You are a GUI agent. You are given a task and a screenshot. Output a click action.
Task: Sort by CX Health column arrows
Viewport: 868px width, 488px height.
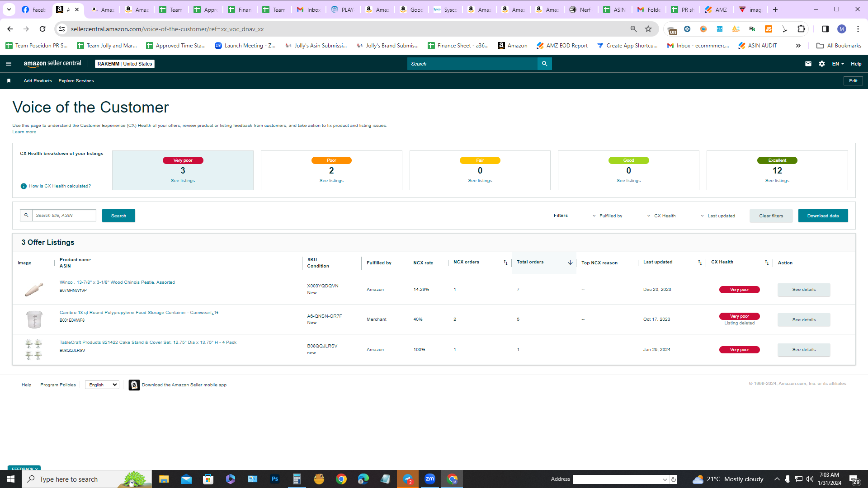coord(767,263)
